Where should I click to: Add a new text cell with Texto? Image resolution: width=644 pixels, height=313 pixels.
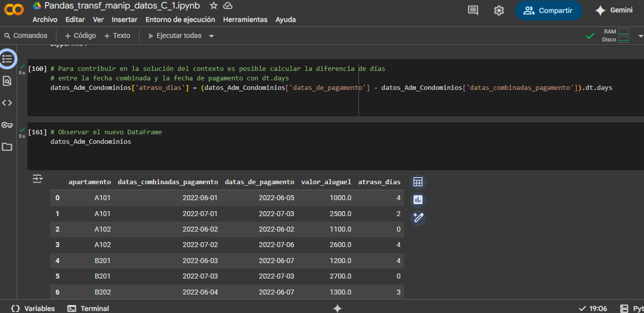coord(117,36)
